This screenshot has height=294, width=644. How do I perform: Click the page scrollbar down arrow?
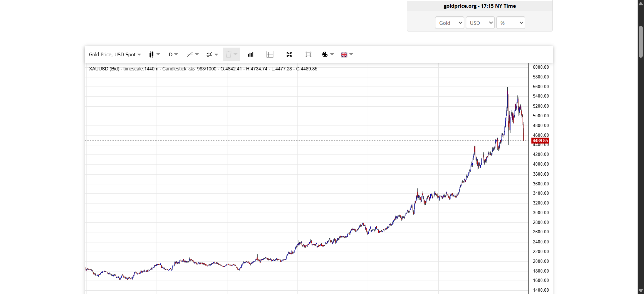click(641, 291)
